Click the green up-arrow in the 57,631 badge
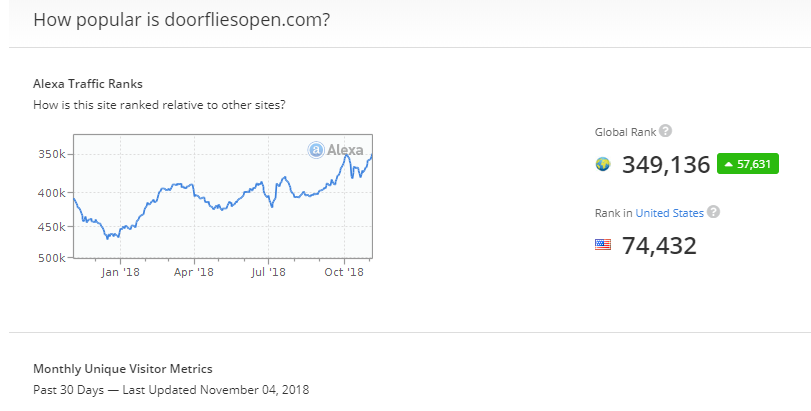Viewport: 811px width, 411px height. pyautogui.click(x=729, y=164)
